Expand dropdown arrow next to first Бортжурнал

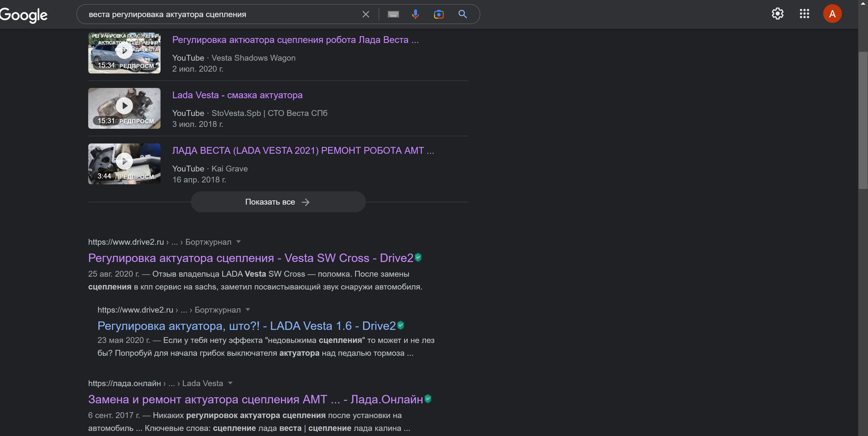(x=238, y=242)
